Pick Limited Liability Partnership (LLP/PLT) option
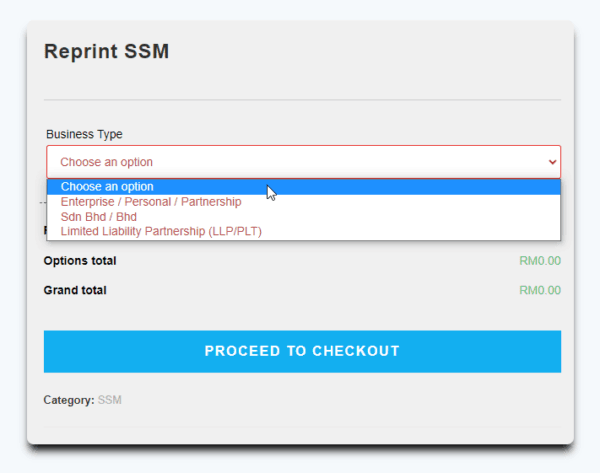 (161, 232)
